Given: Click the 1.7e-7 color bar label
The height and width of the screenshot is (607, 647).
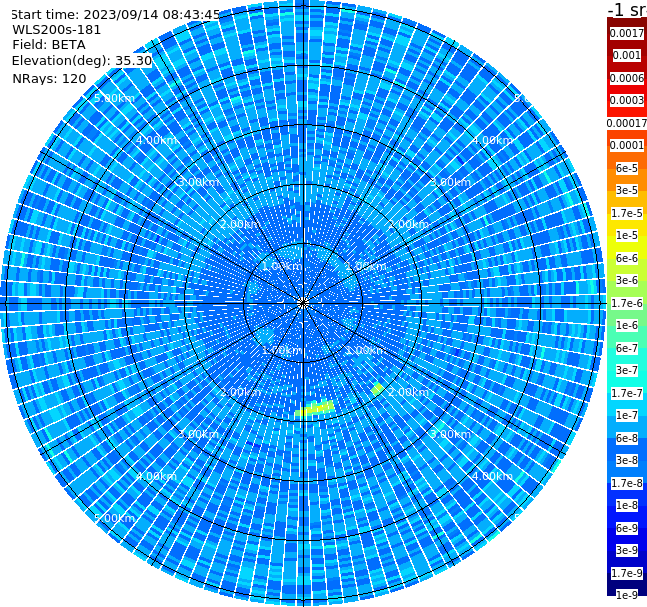Looking at the screenshot, I should click(x=627, y=393).
